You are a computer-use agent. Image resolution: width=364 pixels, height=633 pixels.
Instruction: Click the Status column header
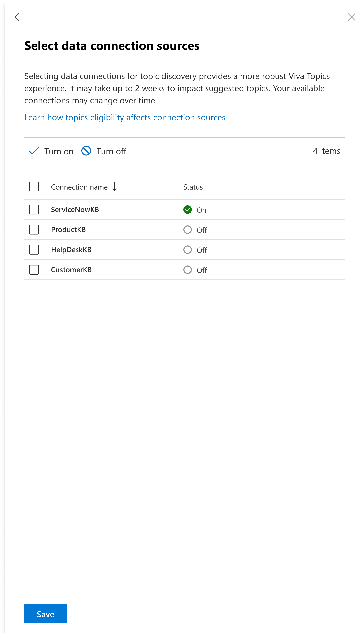coord(193,187)
